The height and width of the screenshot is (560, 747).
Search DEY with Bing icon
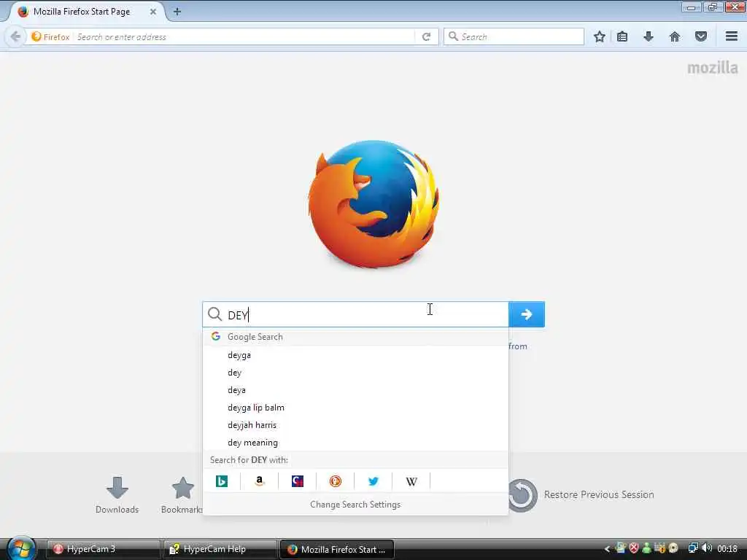pos(222,481)
